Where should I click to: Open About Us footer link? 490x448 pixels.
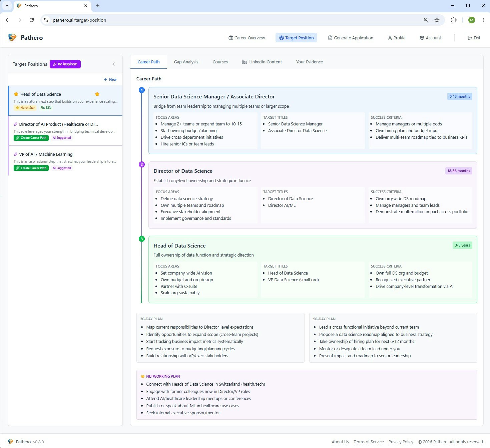pyautogui.click(x=340, y=442)
